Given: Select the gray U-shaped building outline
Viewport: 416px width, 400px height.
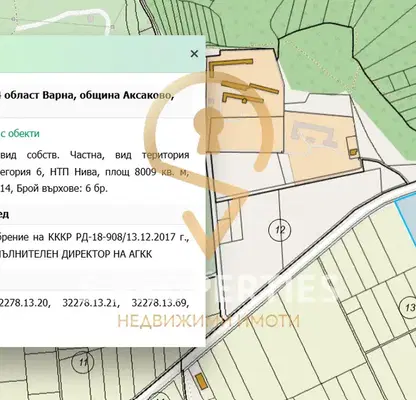Looking at the screenshot, I should 314,134.
